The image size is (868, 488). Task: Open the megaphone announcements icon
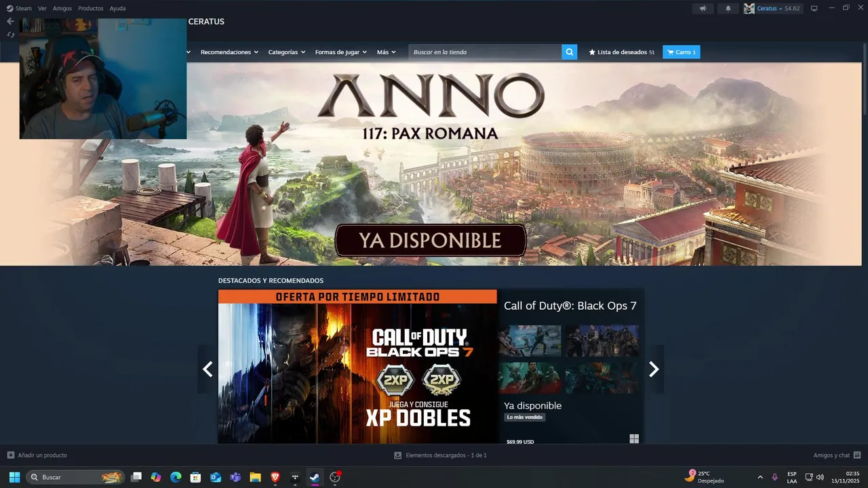[703, 8]
